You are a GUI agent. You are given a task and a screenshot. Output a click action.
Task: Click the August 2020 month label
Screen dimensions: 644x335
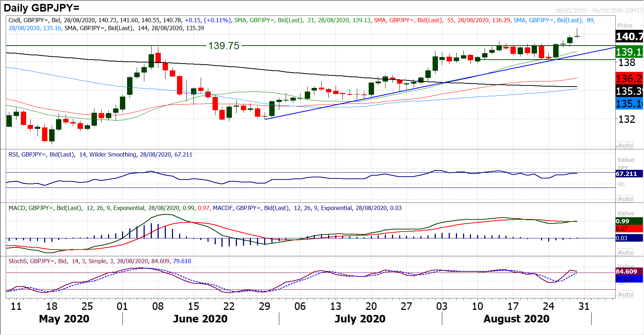[x=516, y=319]
